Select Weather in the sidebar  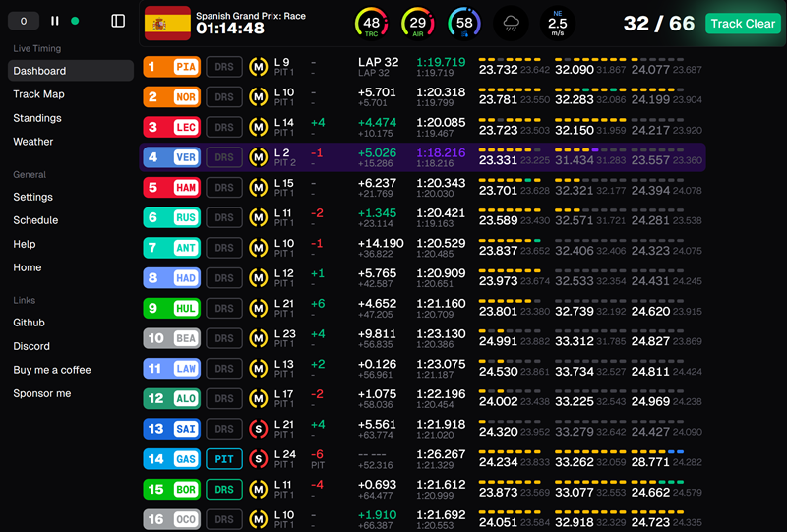point(33,142)
